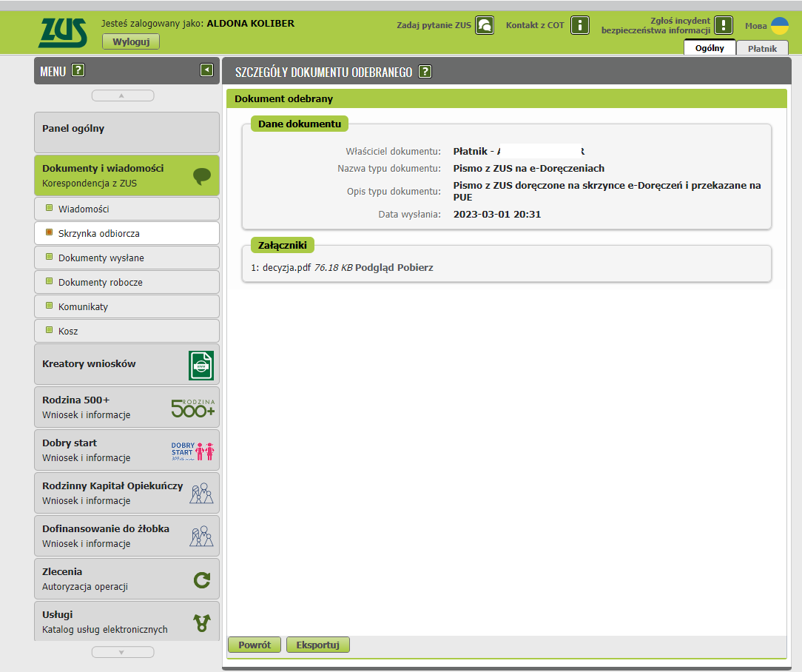Open the Rodzina 500+ menu section
Screen dimensions: 802x672
click(x=127, y=407)
